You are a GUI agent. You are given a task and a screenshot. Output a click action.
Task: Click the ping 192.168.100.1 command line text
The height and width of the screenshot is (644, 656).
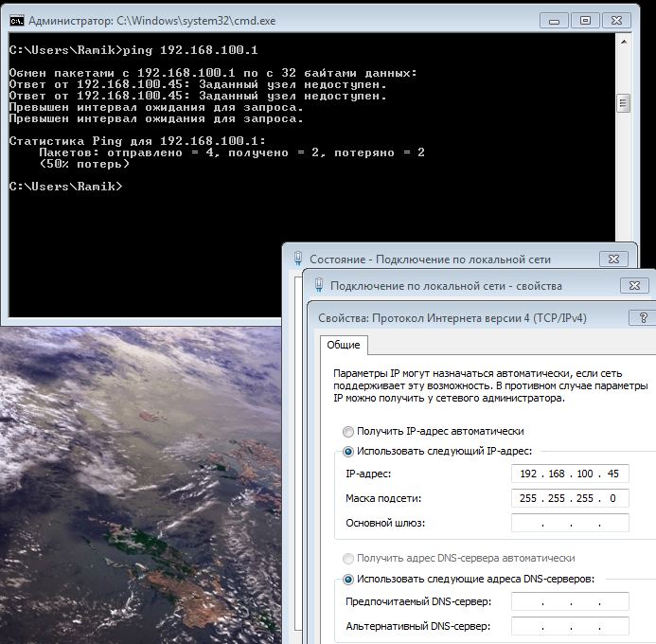coord(190,50)
